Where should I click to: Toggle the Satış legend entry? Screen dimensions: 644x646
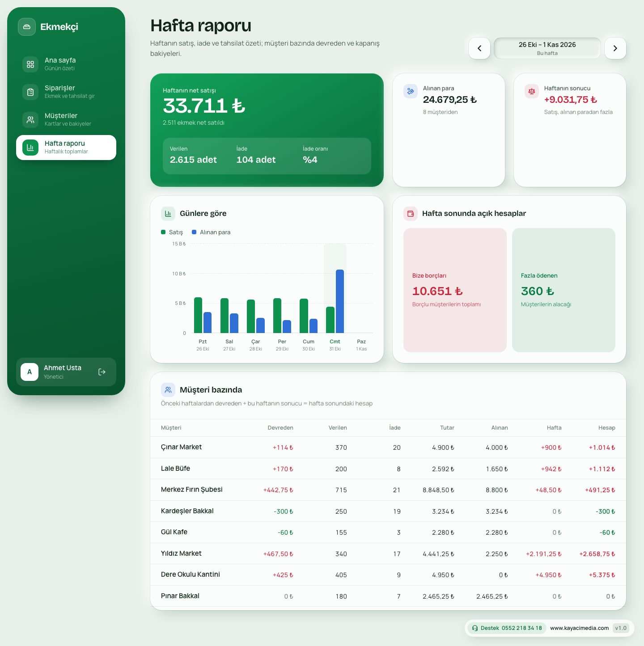pos(172,232)
